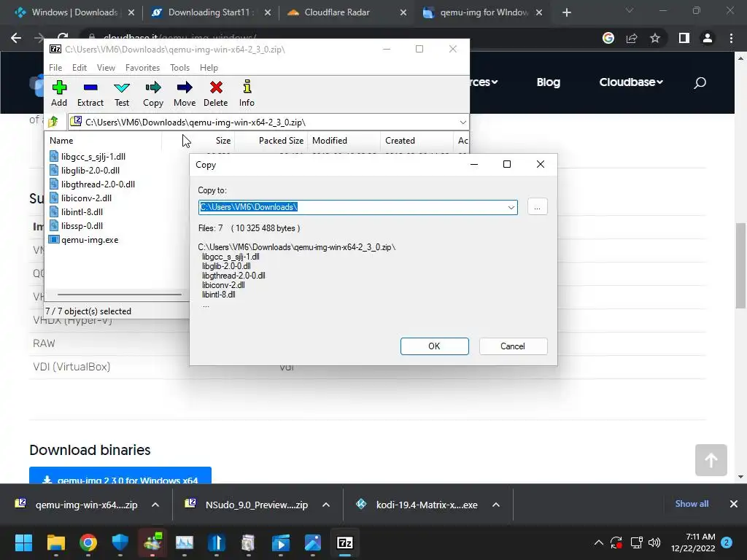
Task: Expand the 7-Zip address bar dropdown
Action: coord(462,122)
